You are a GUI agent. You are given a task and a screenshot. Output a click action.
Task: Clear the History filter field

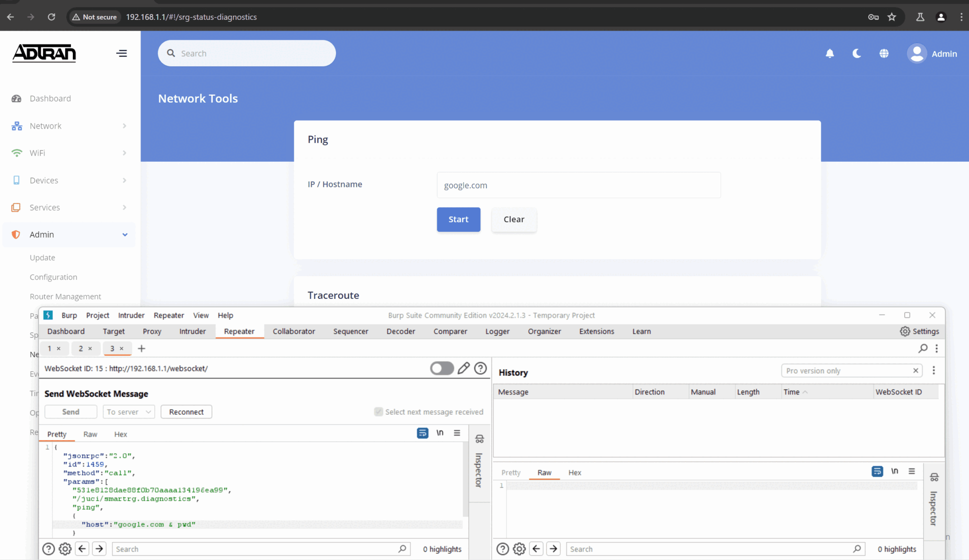click(x=916, y=371)
